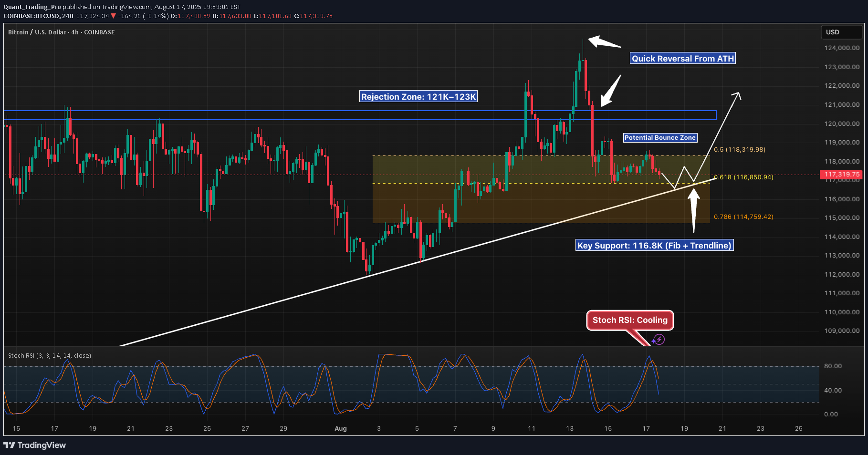Image resolution: width=868 pixels, height=455 pixels.
Task: Click the '13' date on time axis
Action: coord(570,428)
